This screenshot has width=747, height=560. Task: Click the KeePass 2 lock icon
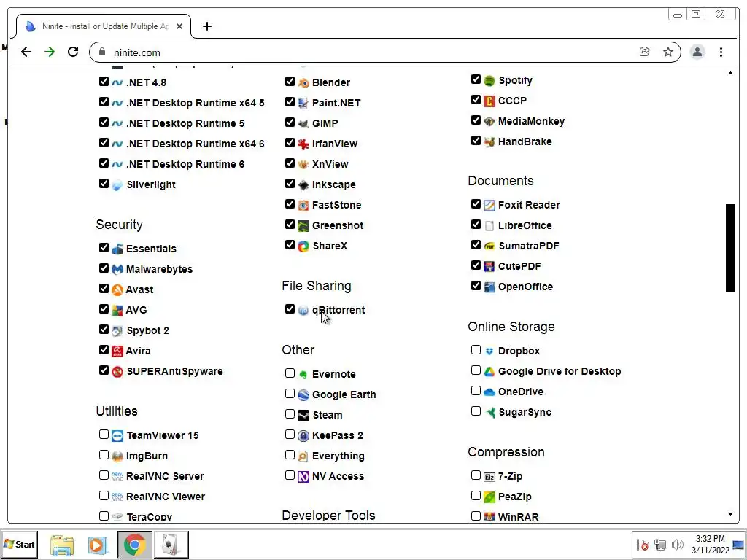[303, 436]
